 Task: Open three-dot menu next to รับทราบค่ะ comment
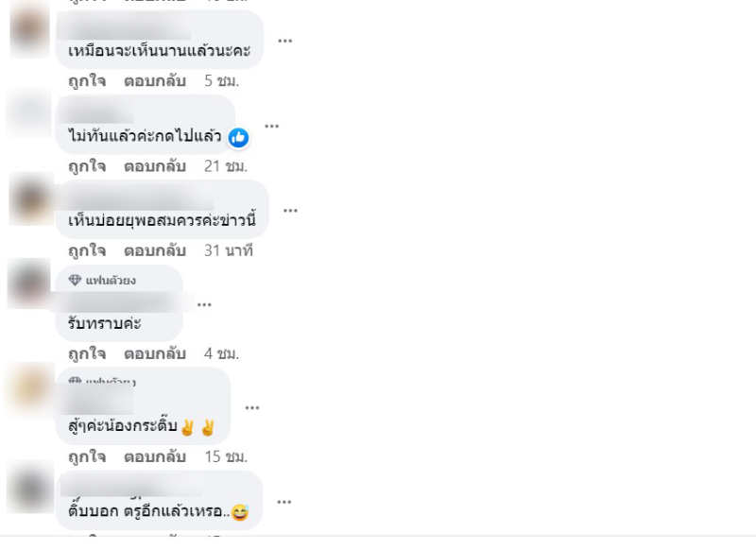click(204, 304)
